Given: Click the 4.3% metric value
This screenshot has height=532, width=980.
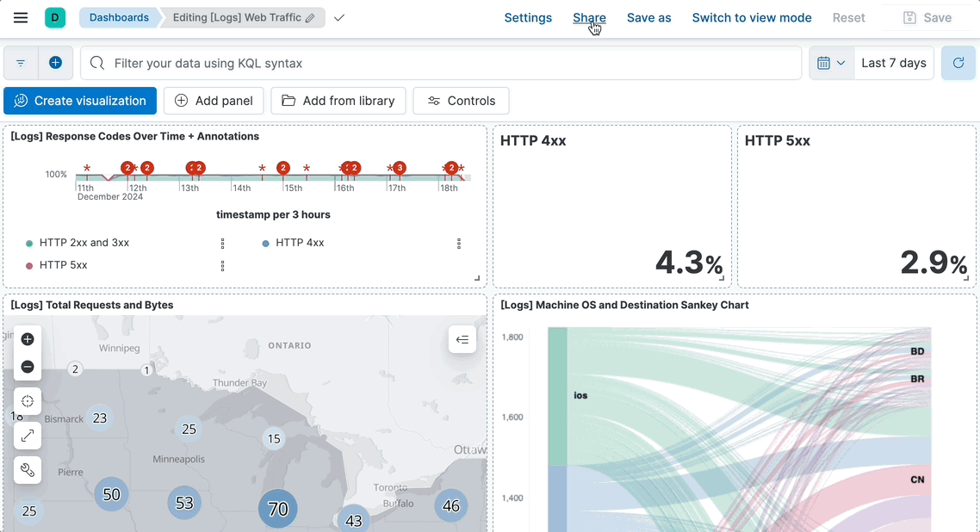Looking at the screenshot, I should (x=689, y=263).
